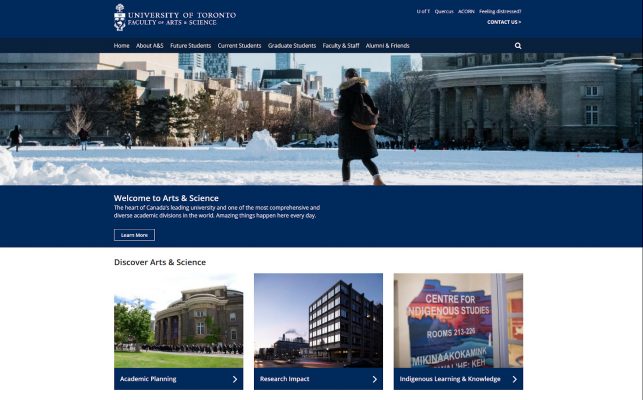Viewport: 643px width, 400px height.
Task: Select the Academic Planning card label
Action: coord(148,379)
